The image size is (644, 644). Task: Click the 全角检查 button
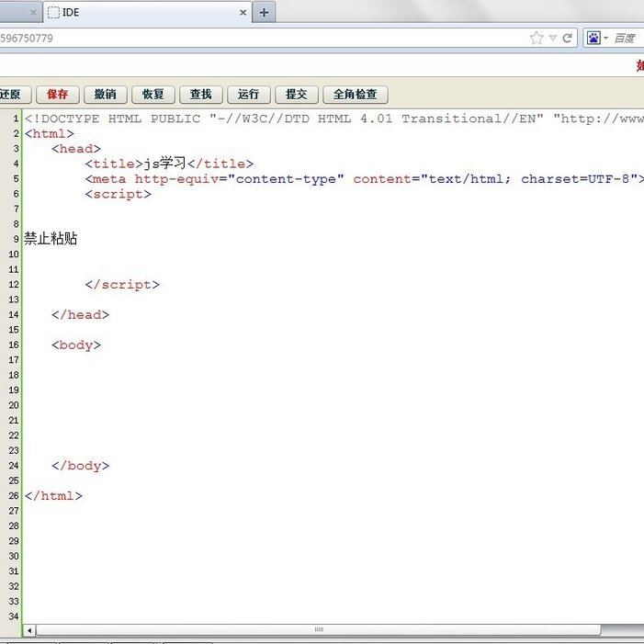click(x=356, y=95)
